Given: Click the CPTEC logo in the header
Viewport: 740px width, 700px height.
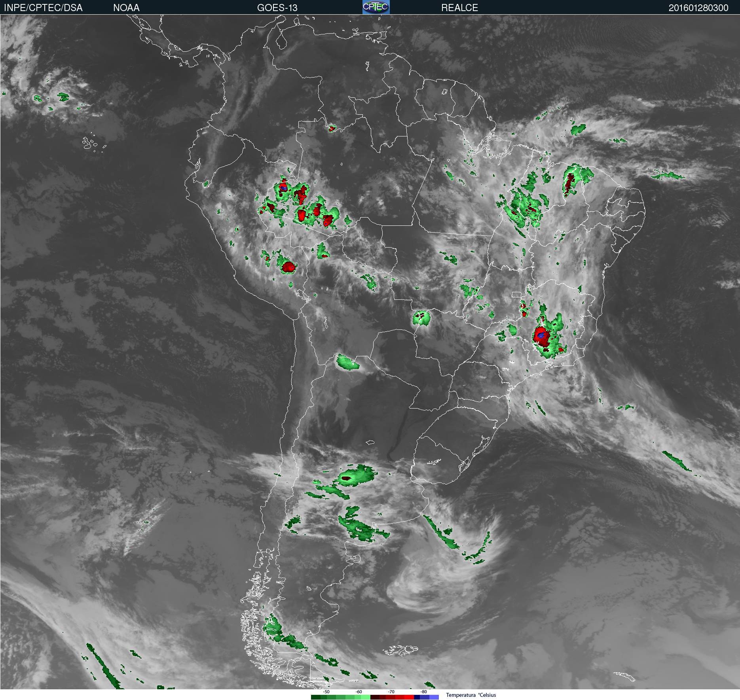Looking at the screenshot, I should click(x=376, y=7).
